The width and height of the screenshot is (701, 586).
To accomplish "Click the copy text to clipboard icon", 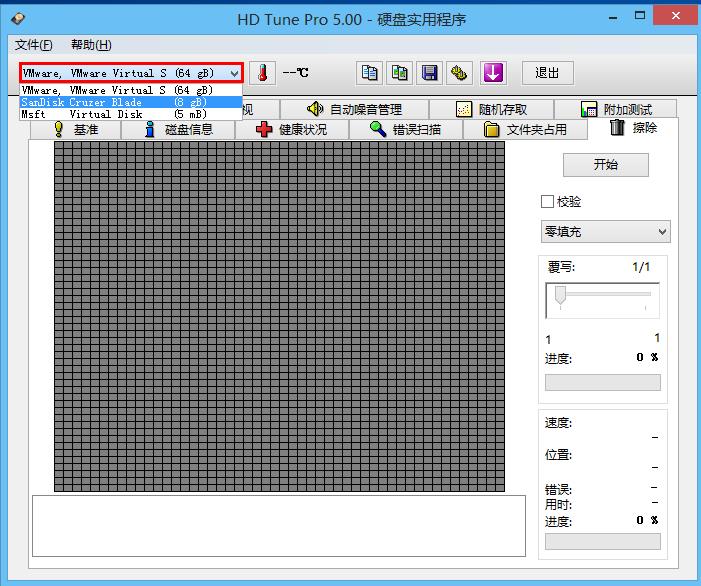I will click(369, 73).
